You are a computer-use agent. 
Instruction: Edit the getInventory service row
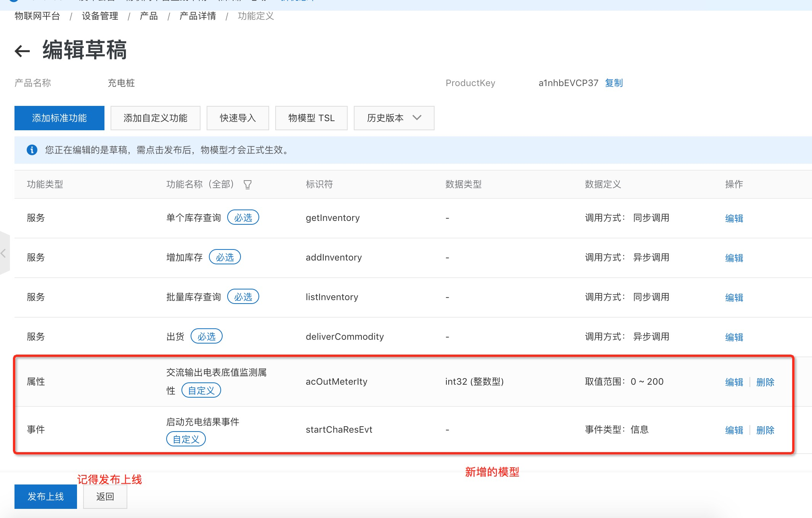[x=734, y=218]
